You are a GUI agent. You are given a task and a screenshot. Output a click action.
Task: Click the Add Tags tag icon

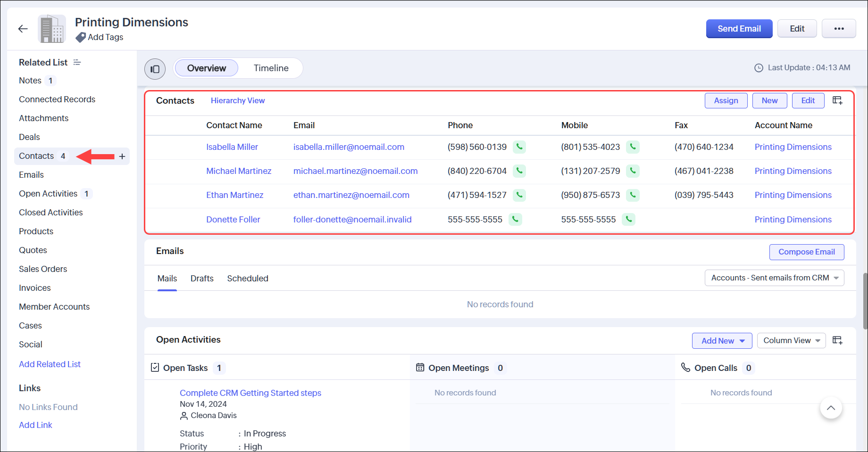[81, 37]
